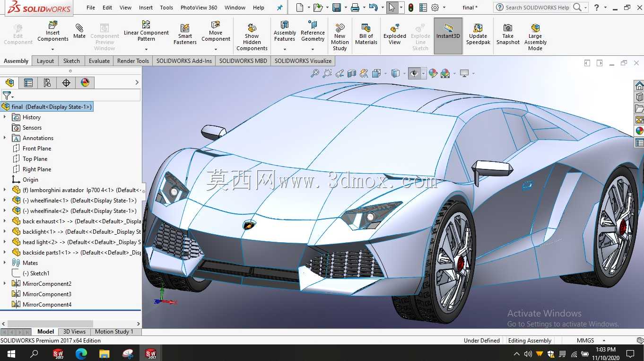
Task: Select the Zoom to Area tool
Action: tap(327, 73)
